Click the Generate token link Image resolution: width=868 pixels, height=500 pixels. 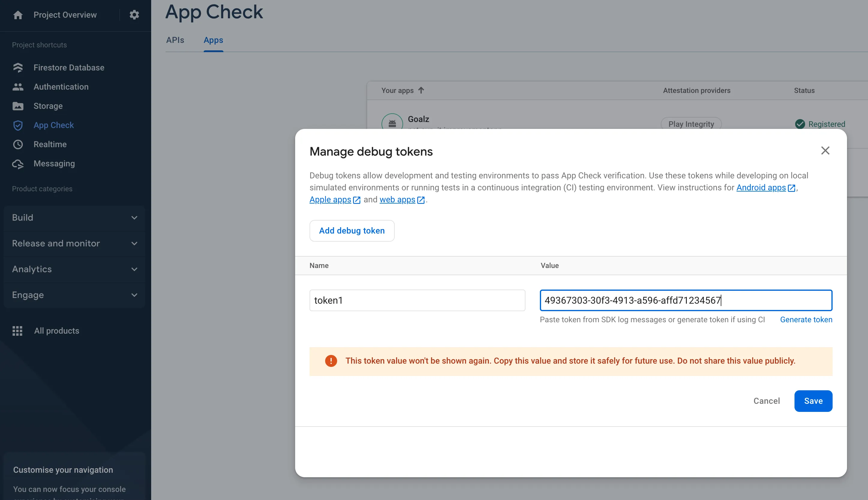point(806,320)
